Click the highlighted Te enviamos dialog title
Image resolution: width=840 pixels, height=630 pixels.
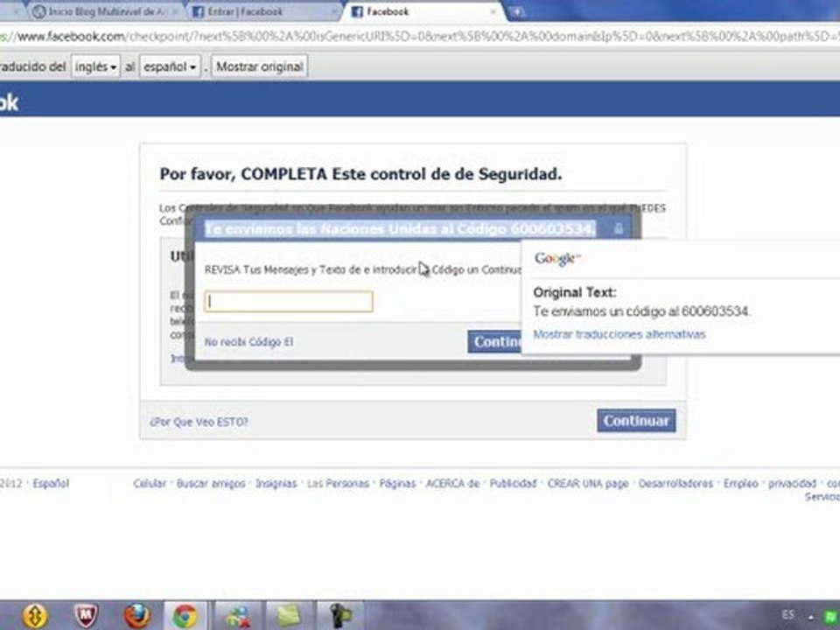coord(400,228)
